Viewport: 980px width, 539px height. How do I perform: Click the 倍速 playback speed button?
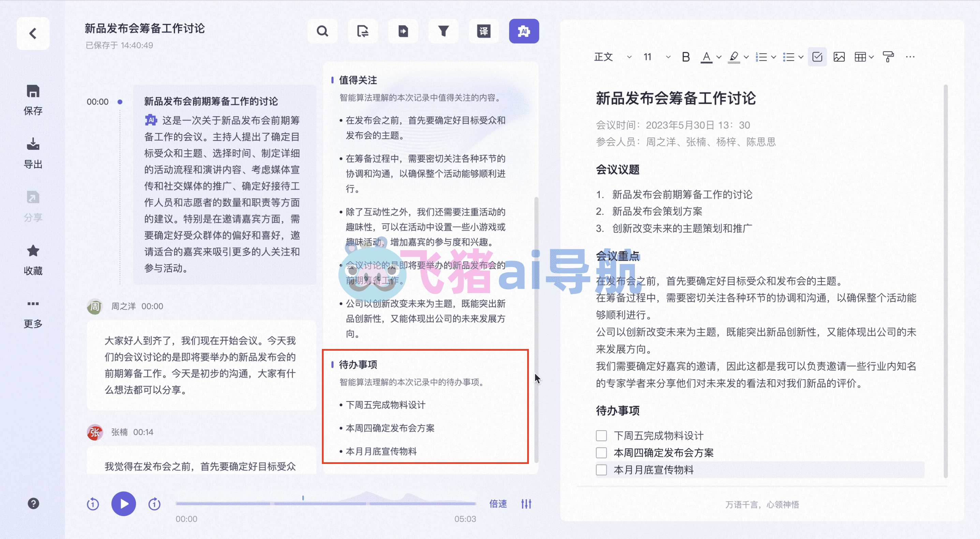click(498, 504)
